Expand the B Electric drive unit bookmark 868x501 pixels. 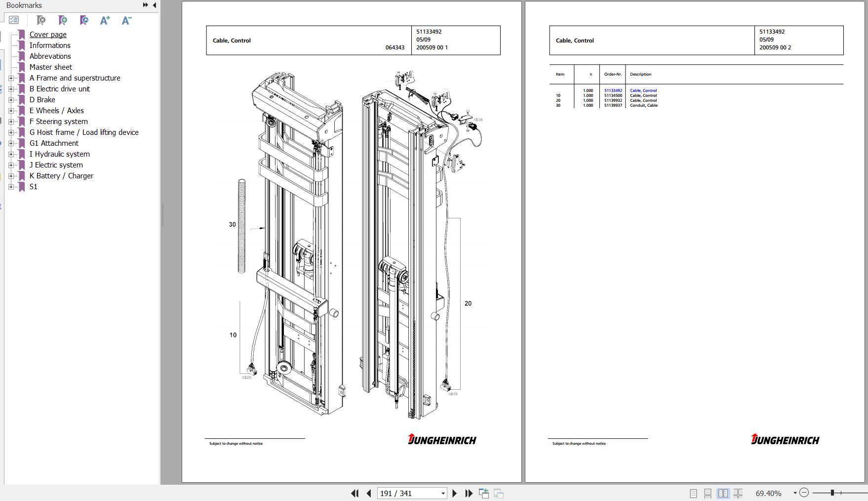11,89
